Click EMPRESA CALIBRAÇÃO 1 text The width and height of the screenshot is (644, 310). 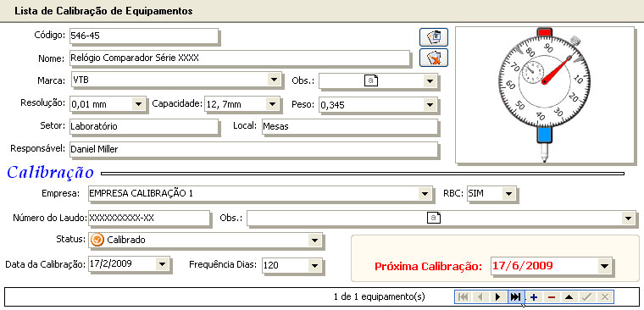click(141, 193)
